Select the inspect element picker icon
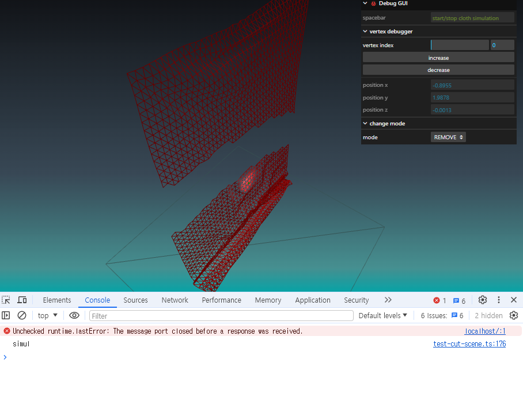Image resolution: width=523 pixels, height=420 pixels. (6, 300)
